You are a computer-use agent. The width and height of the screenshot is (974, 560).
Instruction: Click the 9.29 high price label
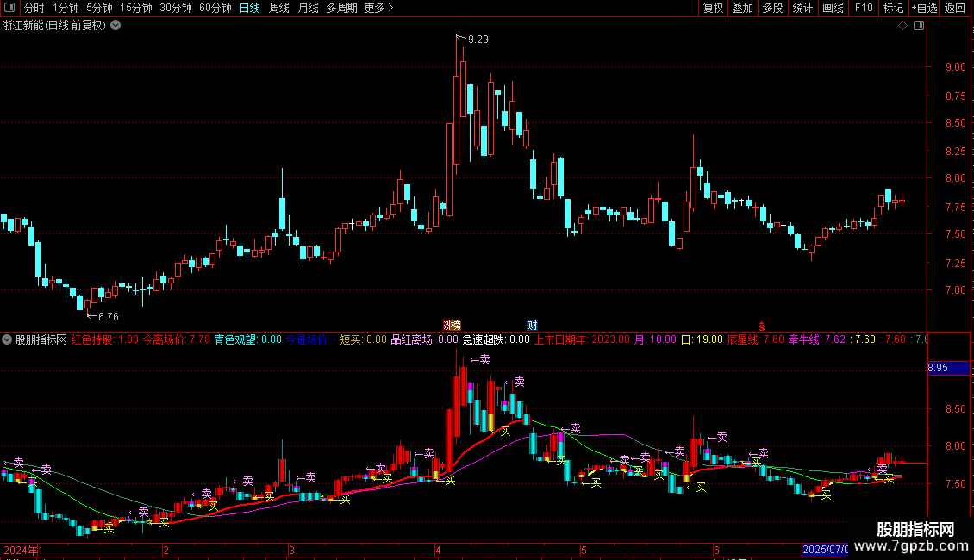[x=478, y=39]
